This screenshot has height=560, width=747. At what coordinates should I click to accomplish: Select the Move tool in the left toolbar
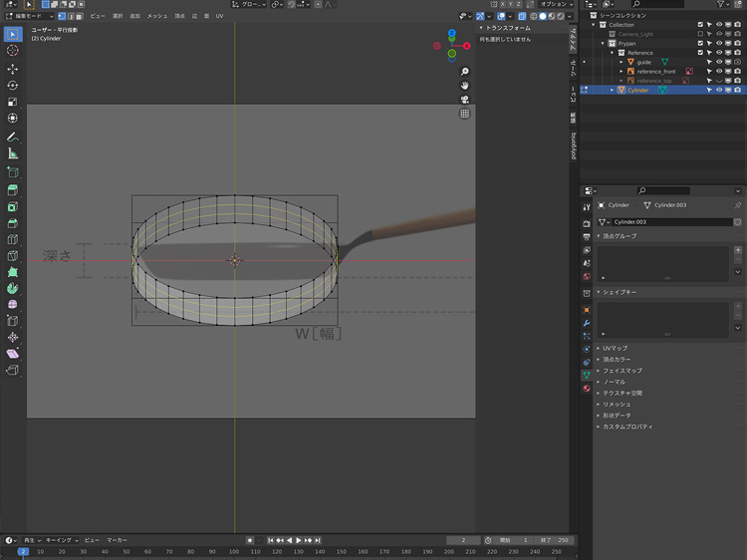pyautogui.click(x=13, y=69)
